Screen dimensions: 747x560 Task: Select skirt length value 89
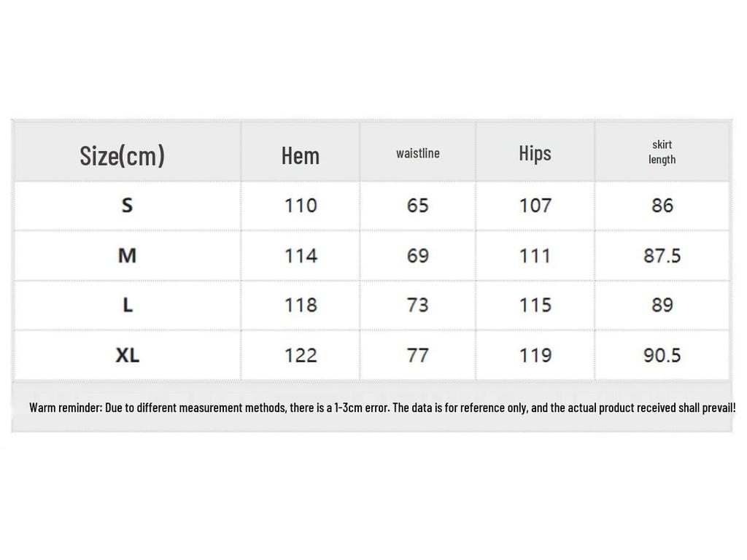pyautogui.click(x=662, y=305)
